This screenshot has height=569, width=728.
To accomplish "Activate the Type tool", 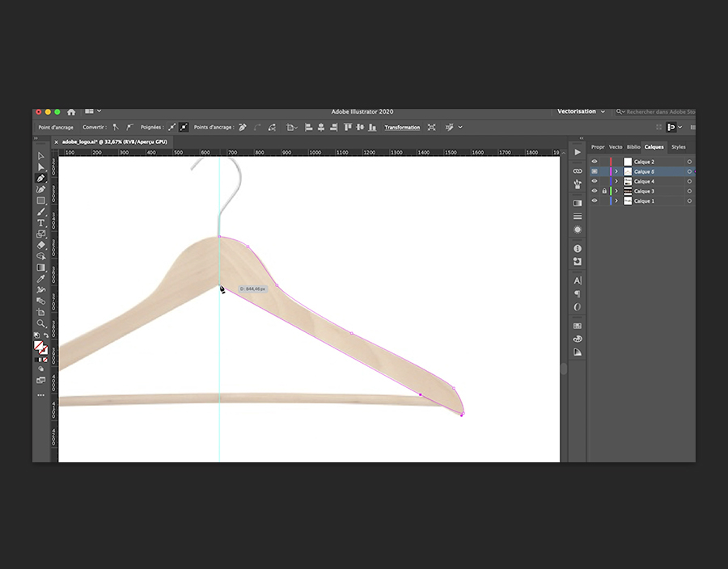I will coord(41,223).
